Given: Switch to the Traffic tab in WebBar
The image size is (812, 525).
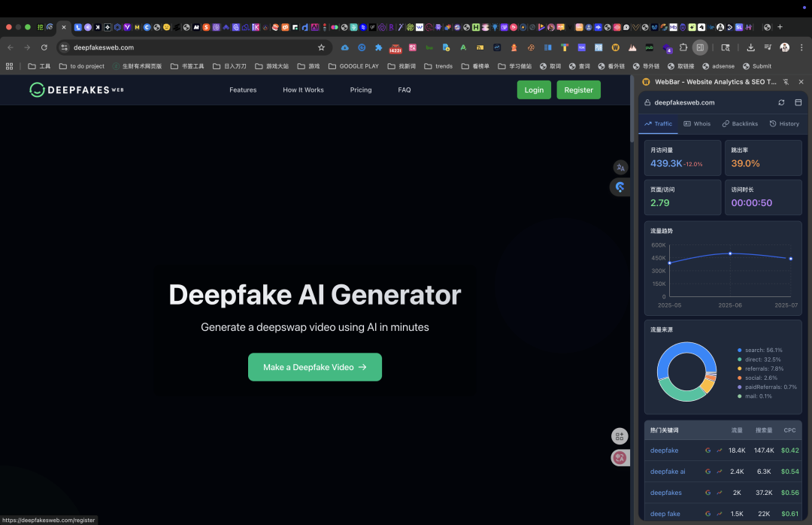Looking at the screenshot, I should tap(658, 124).
